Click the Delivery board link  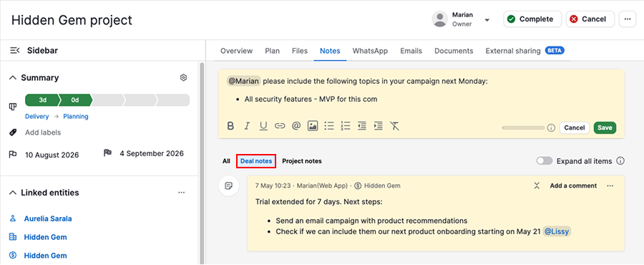(36, 116)
